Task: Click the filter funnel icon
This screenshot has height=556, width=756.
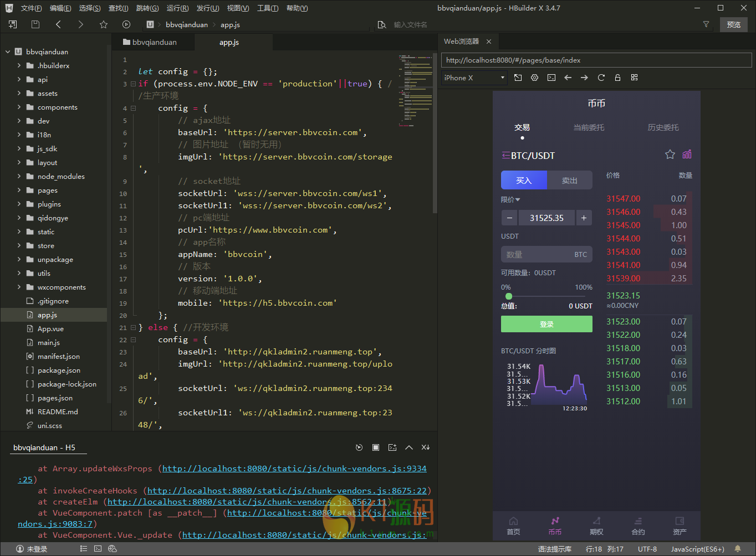Action: pyautogui.click(x=706, y=24)
